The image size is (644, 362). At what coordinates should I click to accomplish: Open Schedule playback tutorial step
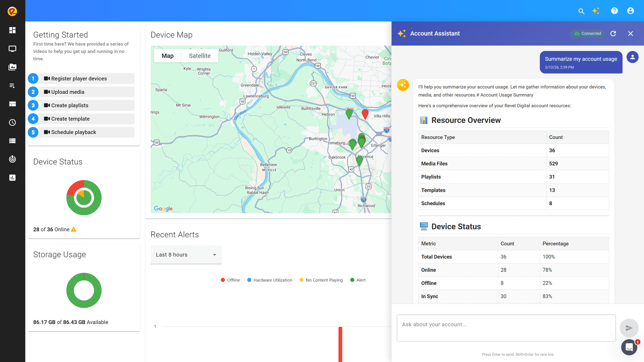[73, 132]
